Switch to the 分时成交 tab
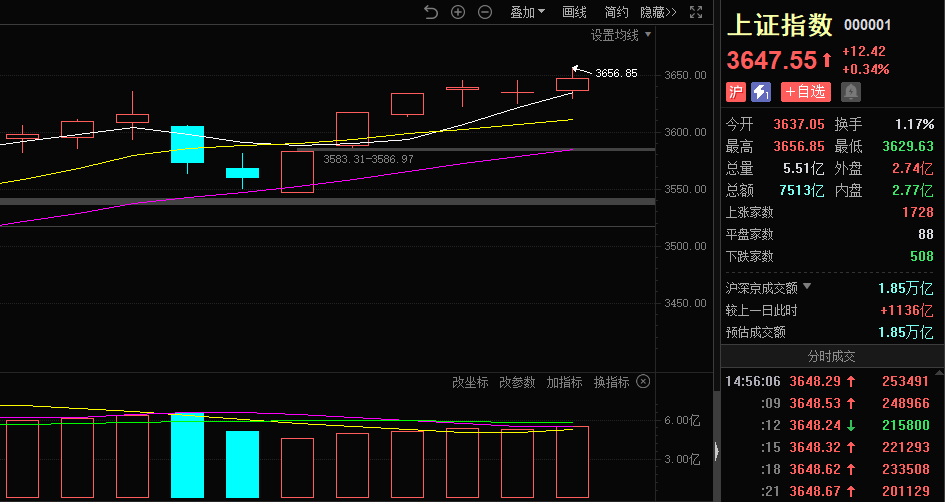The height and width of the screenshot is (502, 945). tap(831, 357)
